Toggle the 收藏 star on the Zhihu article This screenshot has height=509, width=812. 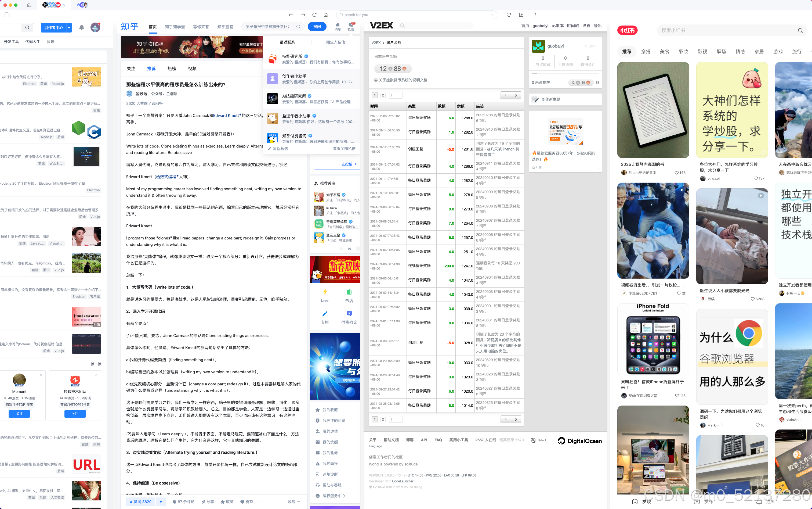[223, 501]
